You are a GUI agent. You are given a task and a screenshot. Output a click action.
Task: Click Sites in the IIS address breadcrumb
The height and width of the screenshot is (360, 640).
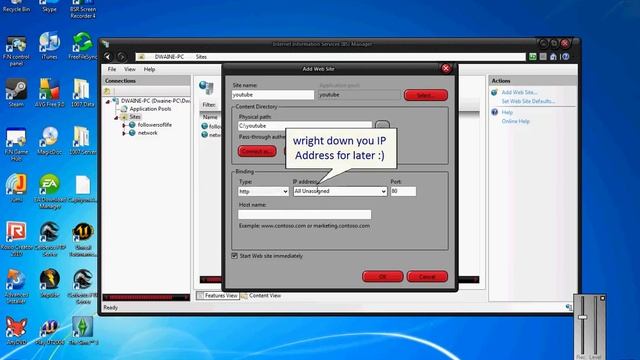201,57
